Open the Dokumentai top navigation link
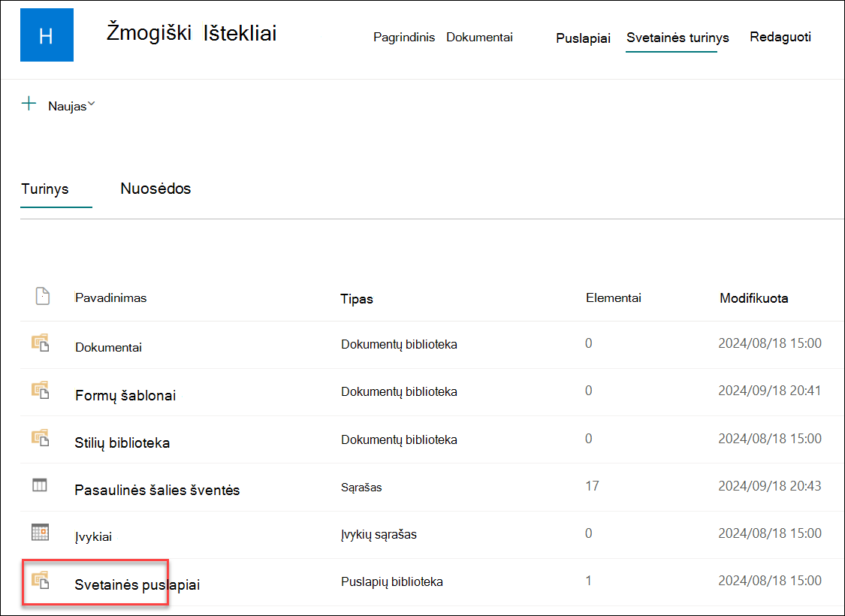The height and width of the screenshot is (616, 845). pyautogui.click(x=480, y=38)
